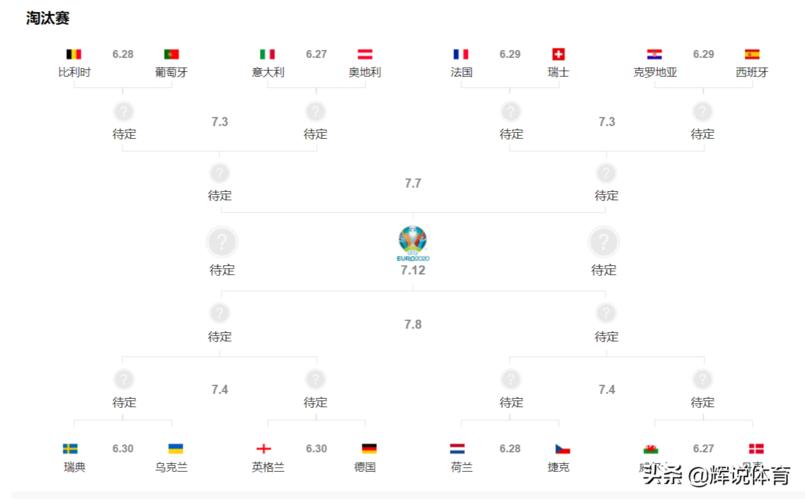Select the France flag icon
The width and height of the screenshot is (805, 500).
tap(461, 54)
